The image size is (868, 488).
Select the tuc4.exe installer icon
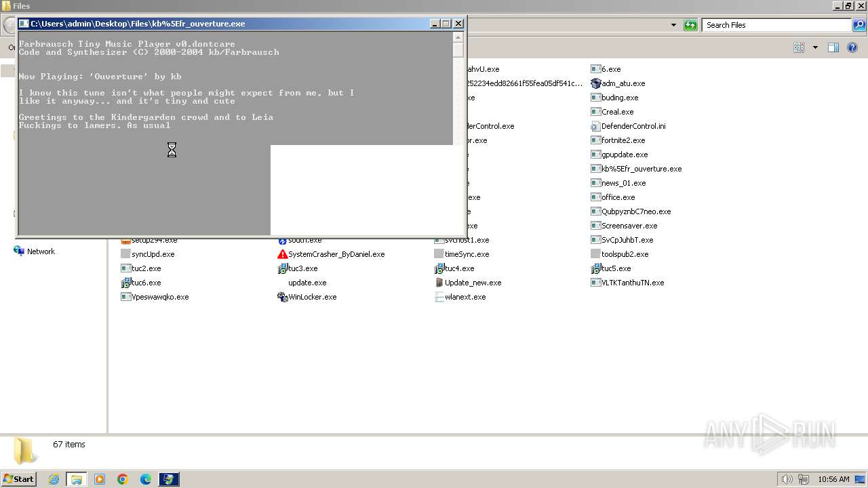[439, 268]
